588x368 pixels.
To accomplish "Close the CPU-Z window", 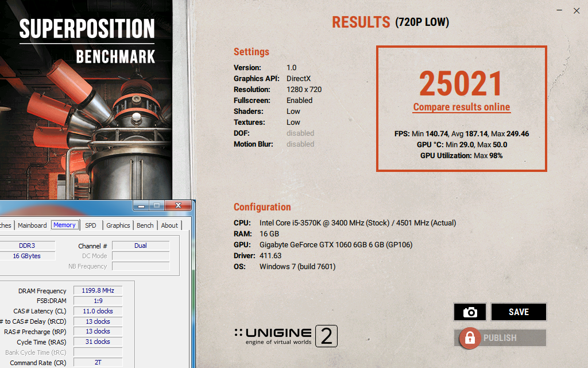I will click(x=178, y=206).
